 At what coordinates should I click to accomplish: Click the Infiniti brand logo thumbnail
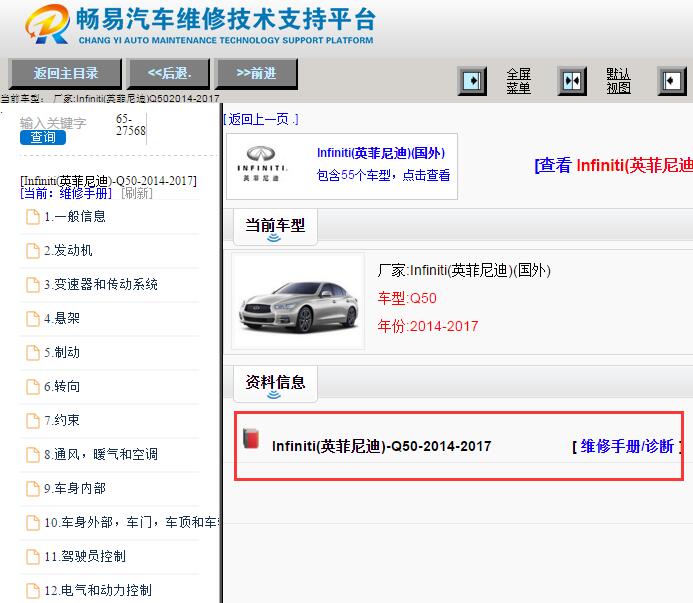pyautogui.click(x=261, y=164)
